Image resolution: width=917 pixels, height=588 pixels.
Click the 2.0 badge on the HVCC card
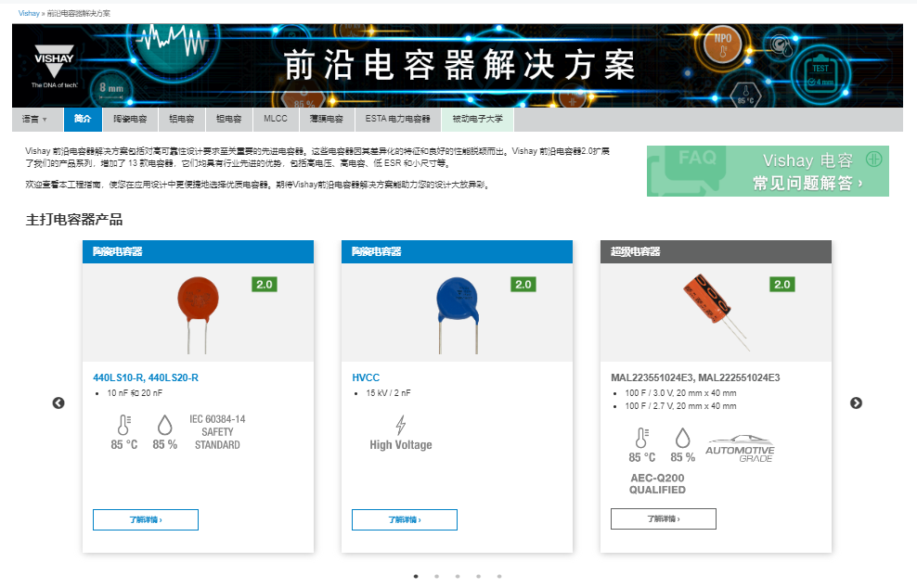pyautogui.click(x=523, y=284)
